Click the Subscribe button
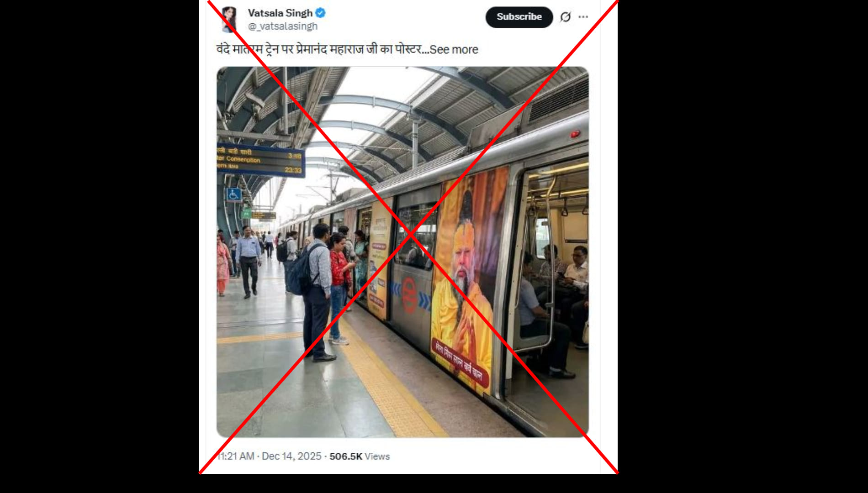 [x=519, y=17]
